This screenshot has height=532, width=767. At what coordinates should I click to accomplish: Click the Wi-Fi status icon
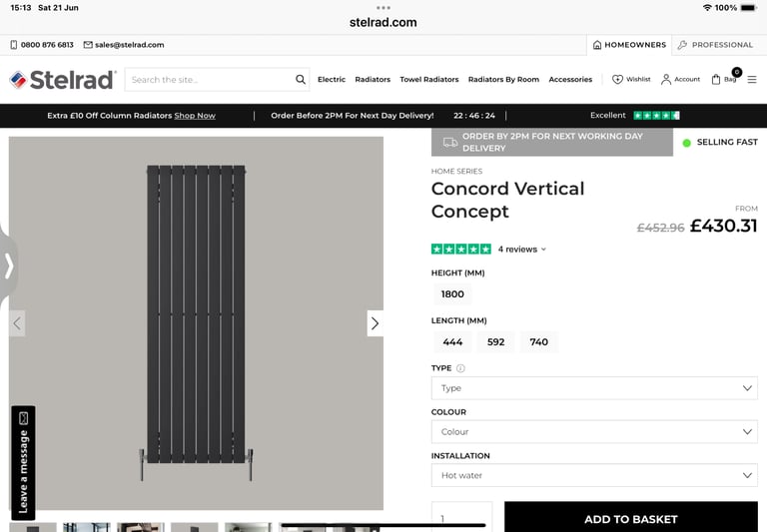click(707, 8)
